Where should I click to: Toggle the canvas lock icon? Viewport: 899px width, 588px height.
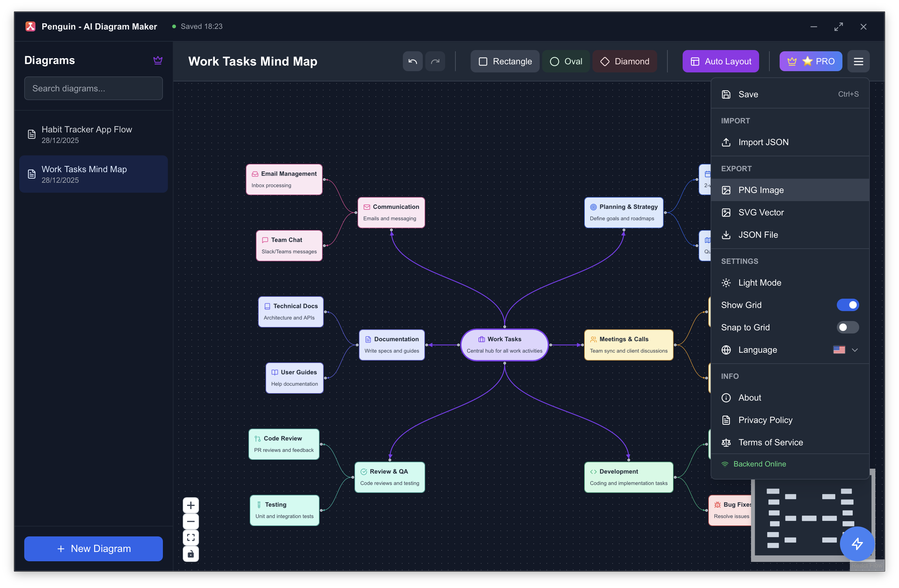click(191, 554)
